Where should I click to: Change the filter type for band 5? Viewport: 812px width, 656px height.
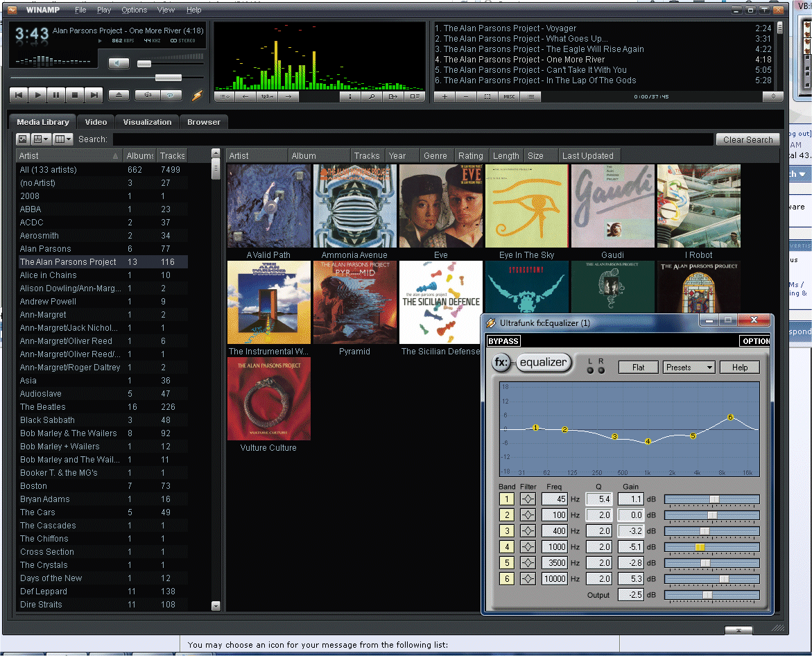click(x=528, y=563)
